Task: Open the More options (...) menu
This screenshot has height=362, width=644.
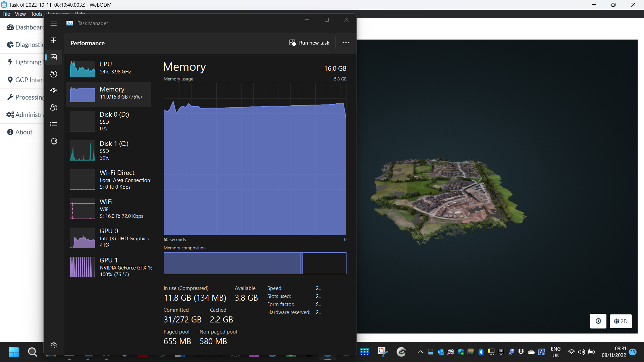Action: [x=346, y=43]
